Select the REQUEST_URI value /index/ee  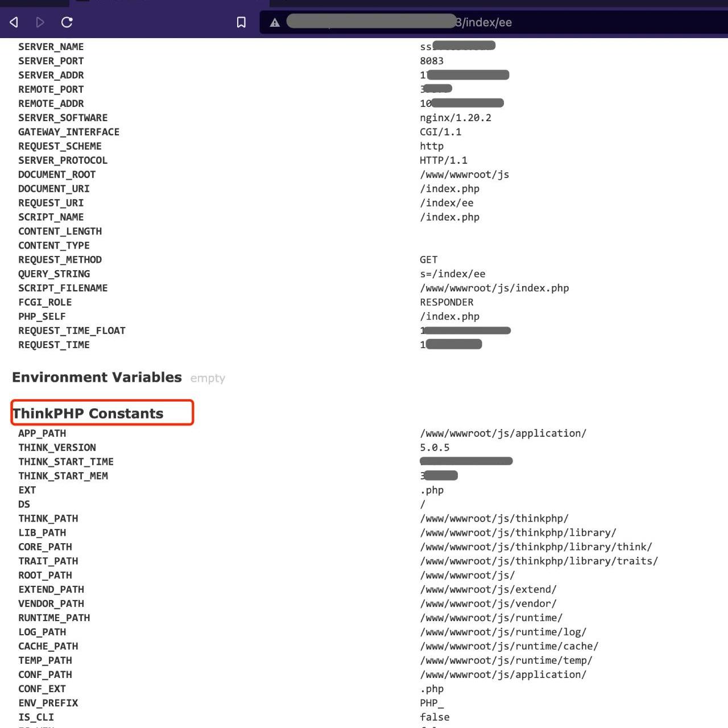click(446, 203)
